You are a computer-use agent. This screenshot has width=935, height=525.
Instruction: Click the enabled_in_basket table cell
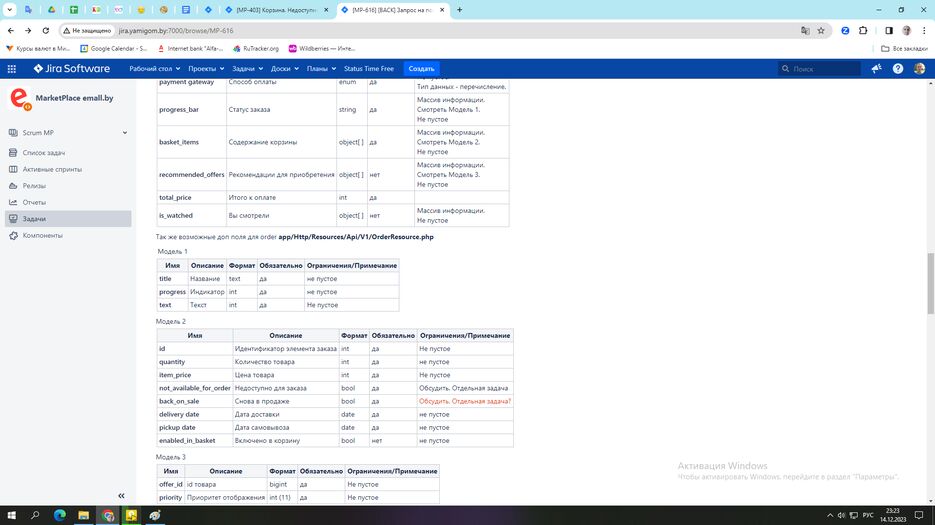click(x=194, y=441)
